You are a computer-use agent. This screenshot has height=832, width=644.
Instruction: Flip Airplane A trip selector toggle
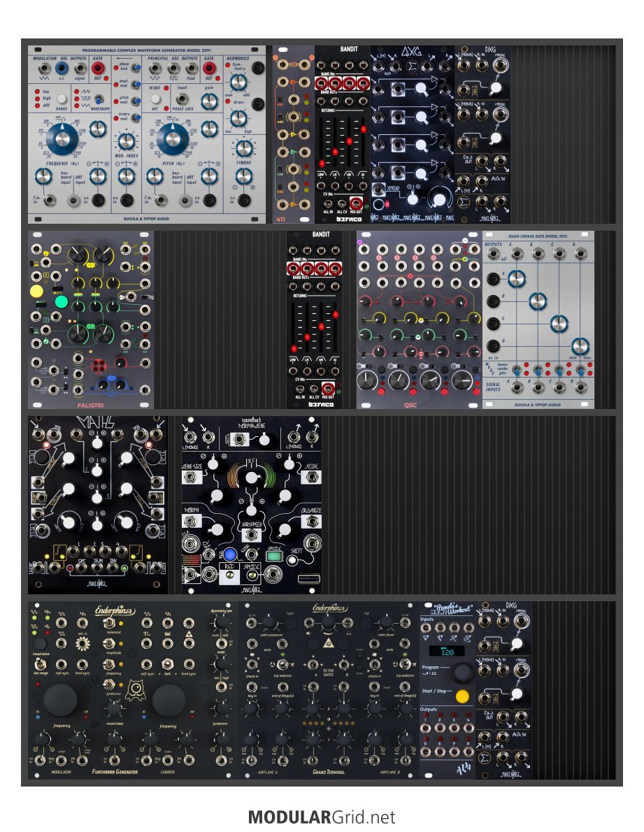(282, 664)
